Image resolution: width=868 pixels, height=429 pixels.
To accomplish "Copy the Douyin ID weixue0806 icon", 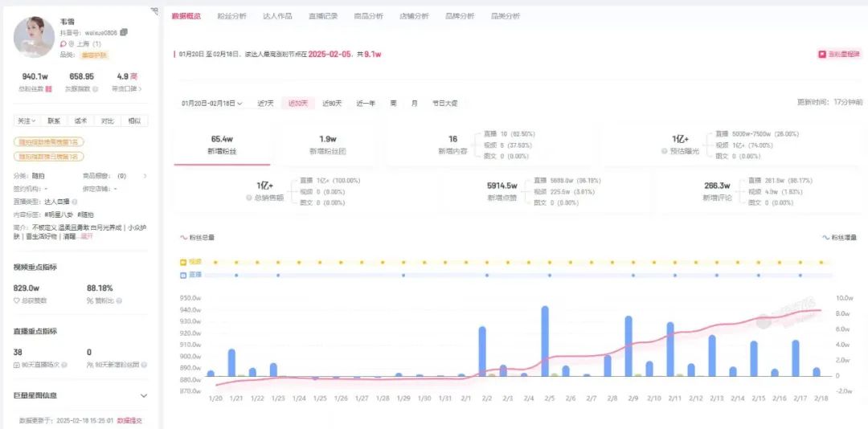I will (124, 33).
